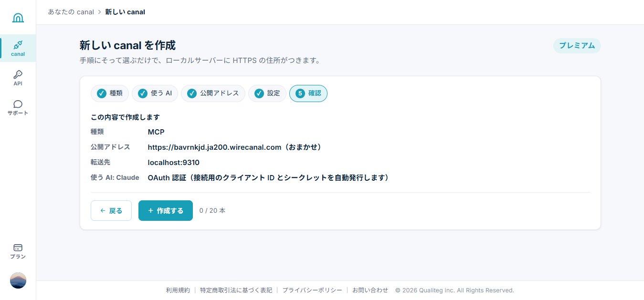Open the 利用規約 footer link

point(178,290)
